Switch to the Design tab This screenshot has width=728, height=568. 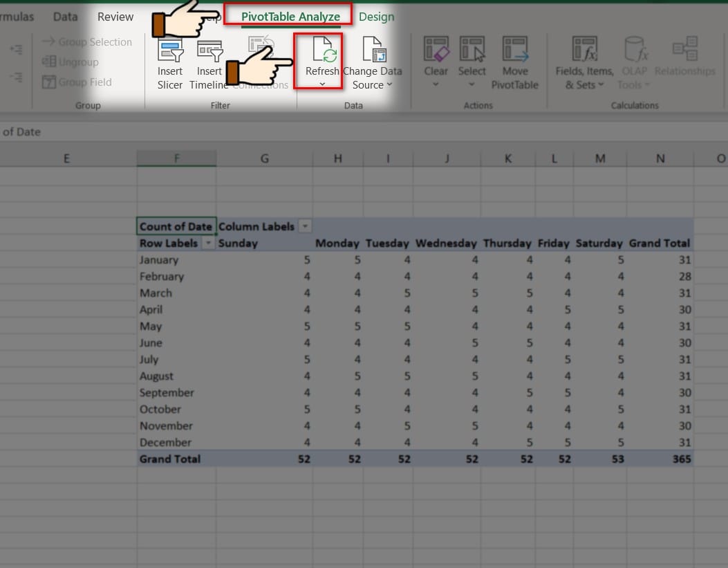pos(377,17)
